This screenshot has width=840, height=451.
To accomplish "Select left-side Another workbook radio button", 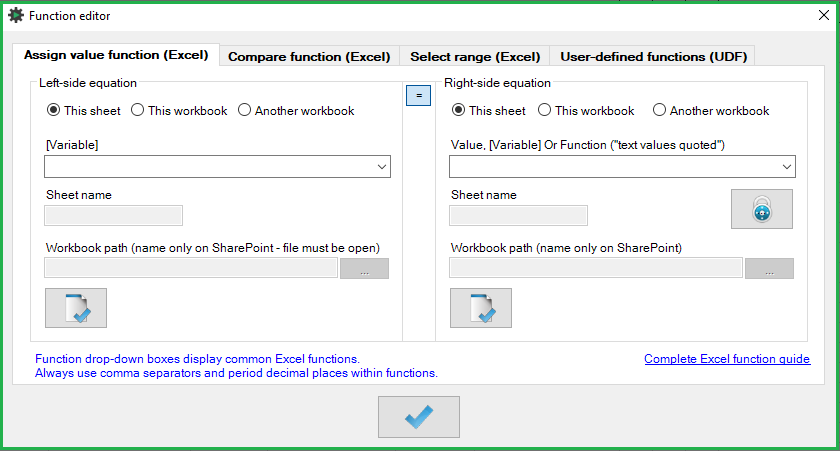I will [244, 110].
